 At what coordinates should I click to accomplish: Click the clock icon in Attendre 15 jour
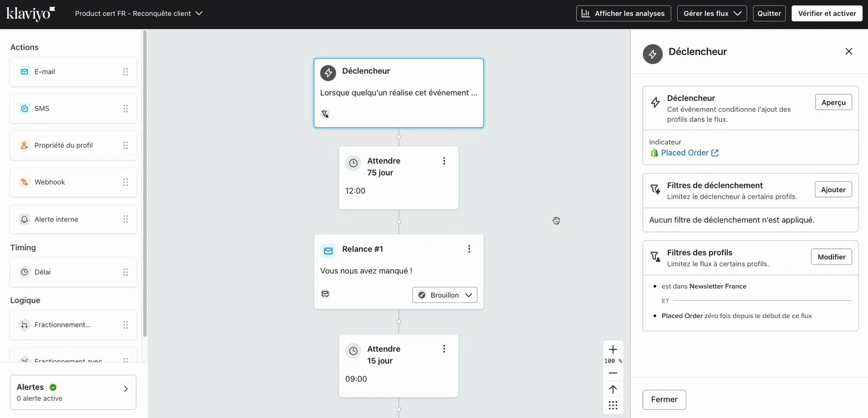click(353, 351)
